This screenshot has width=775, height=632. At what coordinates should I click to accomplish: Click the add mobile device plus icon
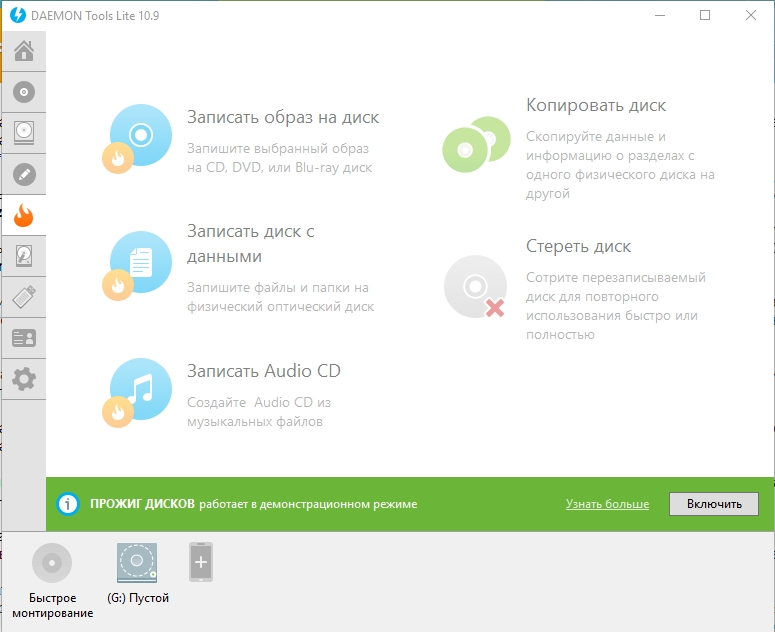pos(201,562)
